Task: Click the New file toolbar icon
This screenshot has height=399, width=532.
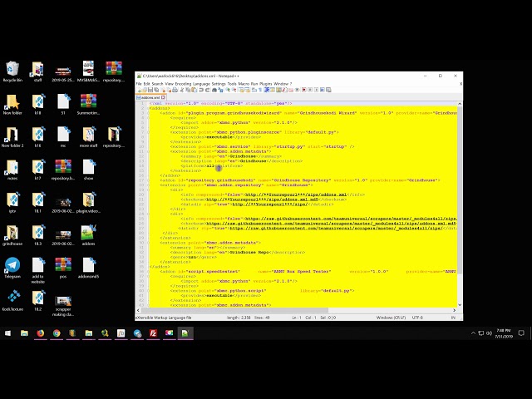Action: pyautogui.click(x=139, y=90)
